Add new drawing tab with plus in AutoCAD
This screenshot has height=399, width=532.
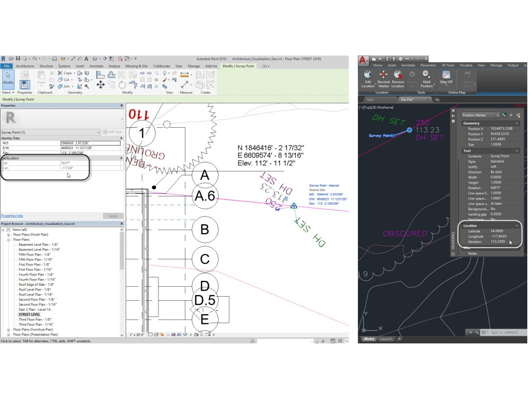point(437,100)
